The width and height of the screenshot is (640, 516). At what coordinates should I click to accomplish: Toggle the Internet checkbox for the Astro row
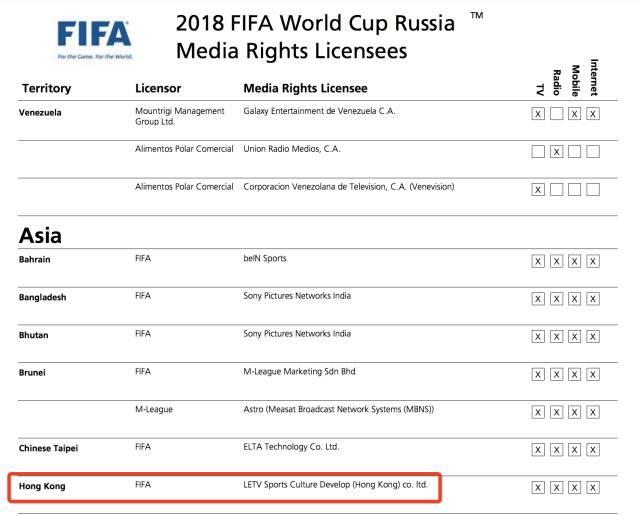(x=593, y=411)
